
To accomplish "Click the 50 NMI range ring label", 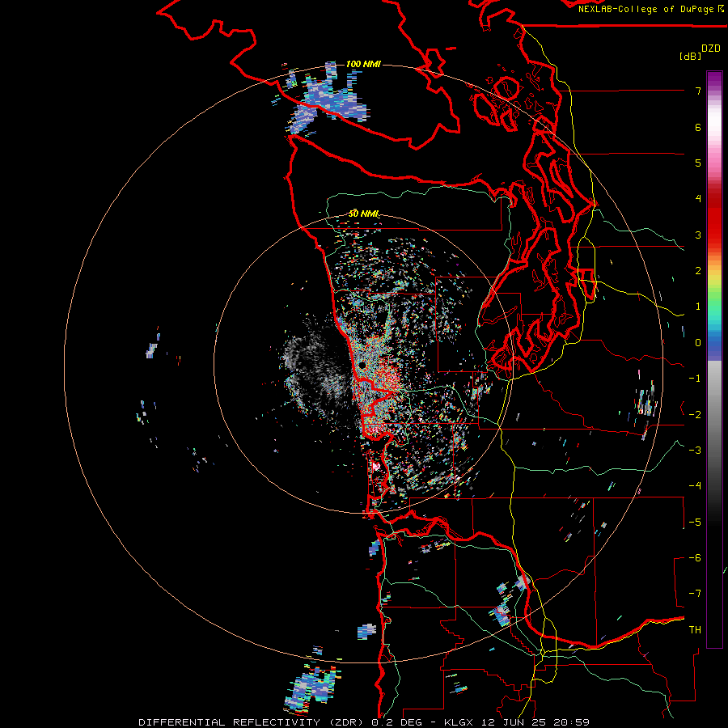I will click(363, 214).
